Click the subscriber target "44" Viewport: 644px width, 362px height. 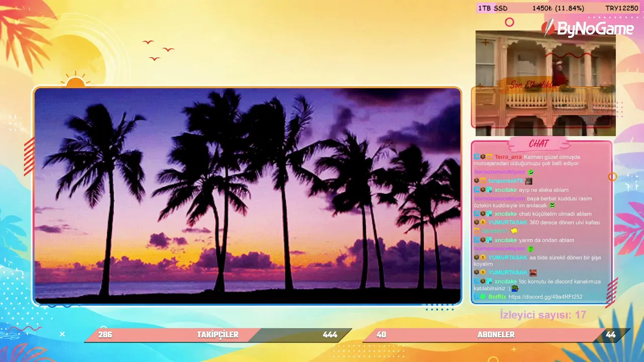tap(611, 335)
